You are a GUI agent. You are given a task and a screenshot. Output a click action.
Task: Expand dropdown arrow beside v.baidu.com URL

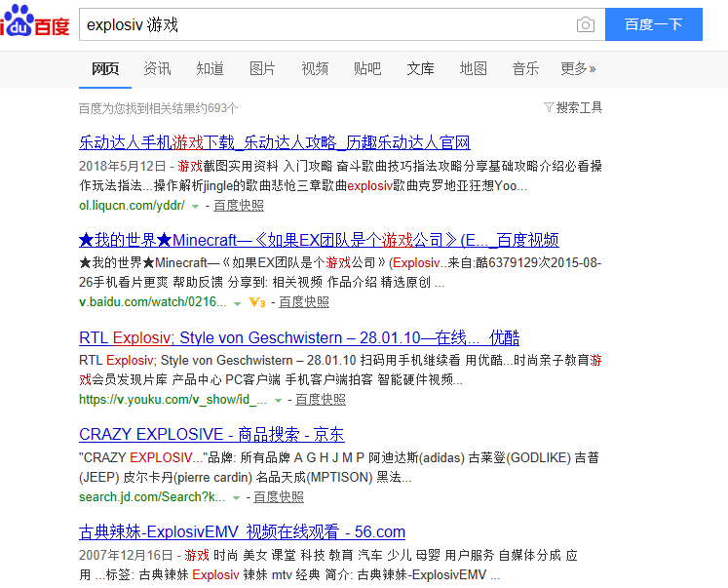pos(237,303)
